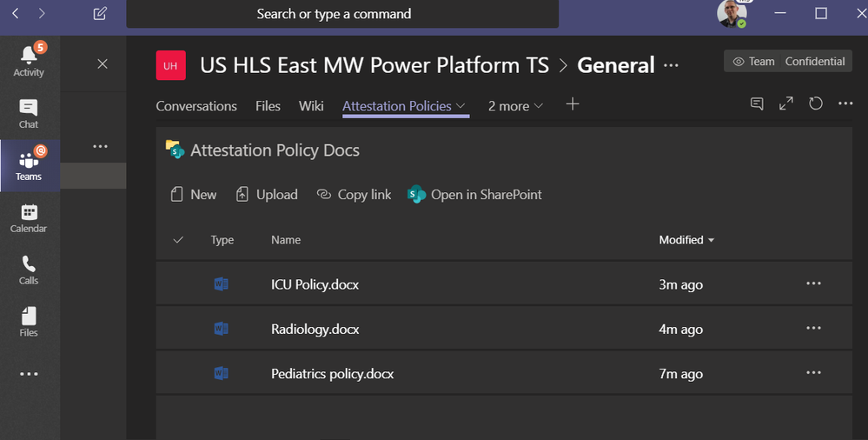
Task: Open Teams in the sidebar
Action: [29, 166]
